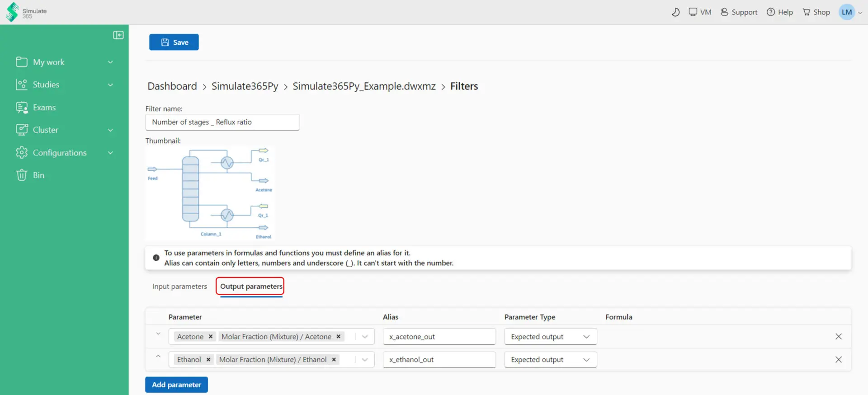
Task: Collapse the sidebar panel icon
Action: point(118,35)
